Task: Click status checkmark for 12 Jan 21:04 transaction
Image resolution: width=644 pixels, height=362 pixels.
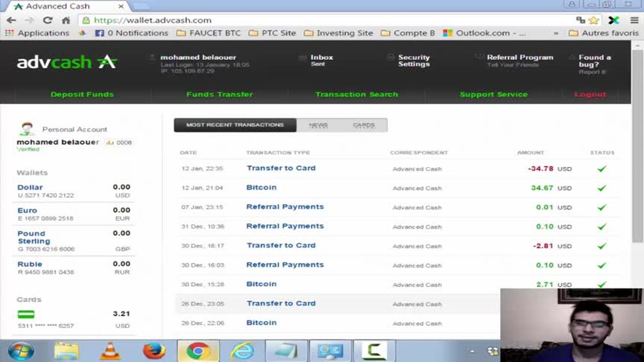Action: [x=602, y=188]
